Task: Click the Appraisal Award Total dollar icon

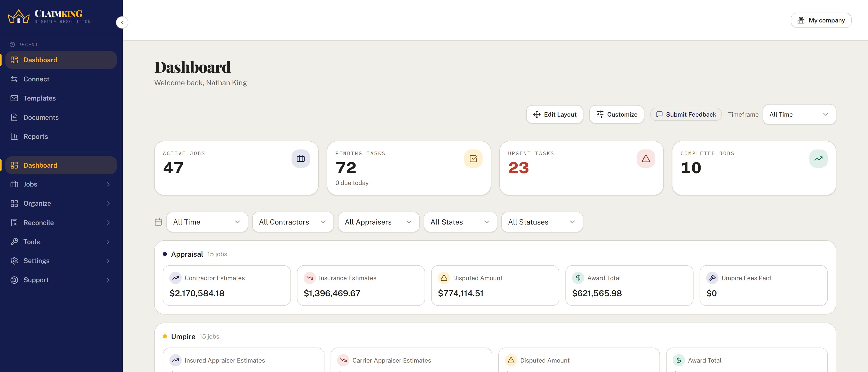Action: pos(578,278)
